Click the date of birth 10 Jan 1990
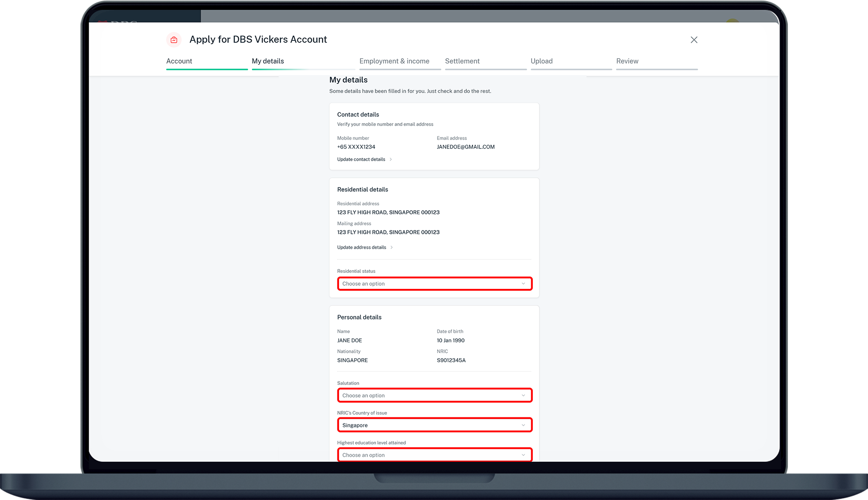Viewport: 868px width, 500px height. [450, 340]
